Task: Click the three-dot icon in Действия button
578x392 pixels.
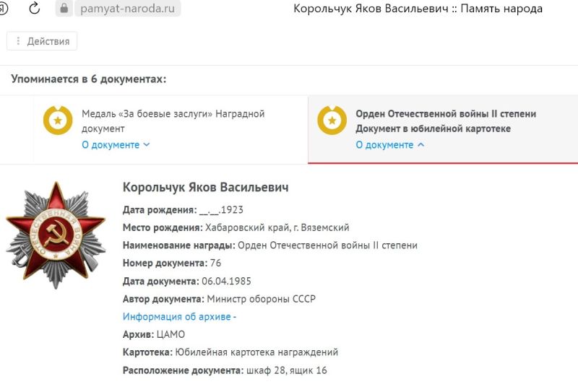Action: pos(17,41)
